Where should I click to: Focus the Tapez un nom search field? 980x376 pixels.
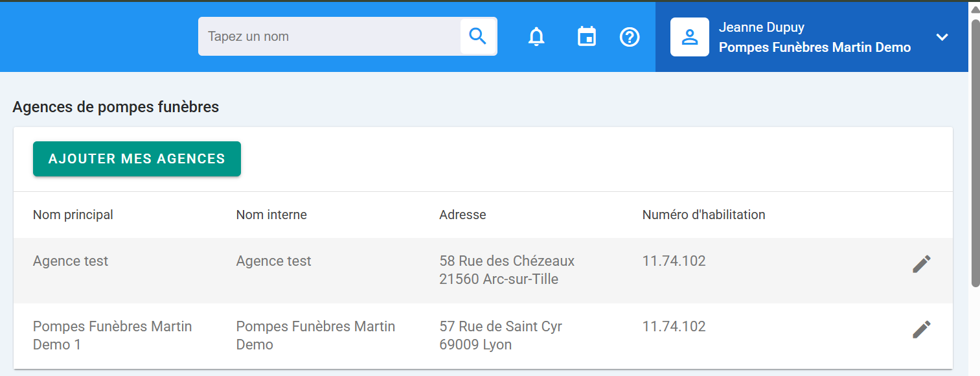pos(330,36)
